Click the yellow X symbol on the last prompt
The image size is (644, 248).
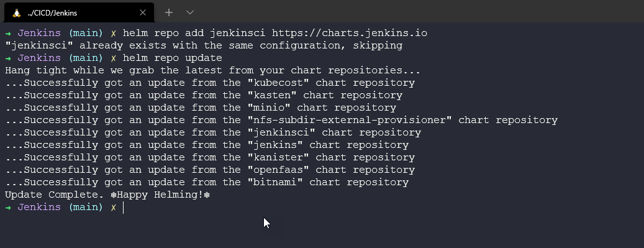click(x=114, y=208)
